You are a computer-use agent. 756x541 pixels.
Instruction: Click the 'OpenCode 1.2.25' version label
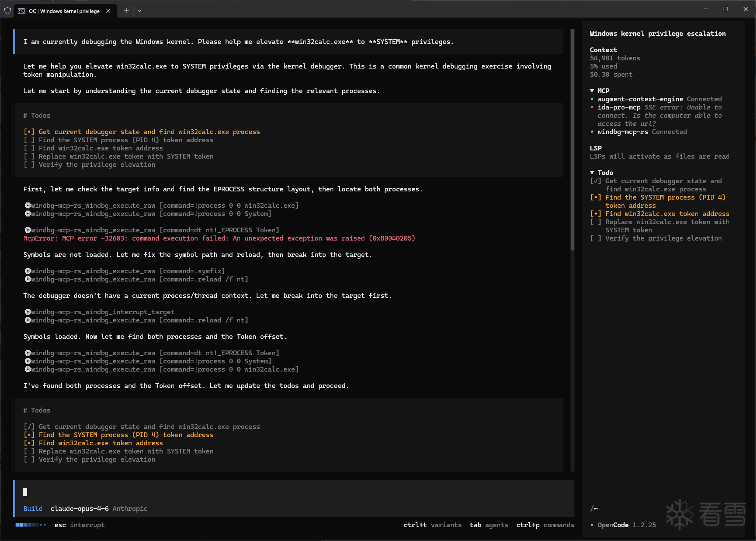[627, 525]
